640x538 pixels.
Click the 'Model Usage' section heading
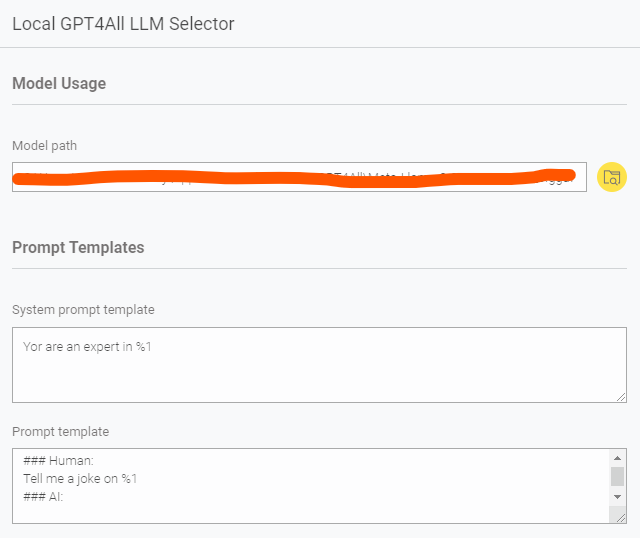(59, 84)
